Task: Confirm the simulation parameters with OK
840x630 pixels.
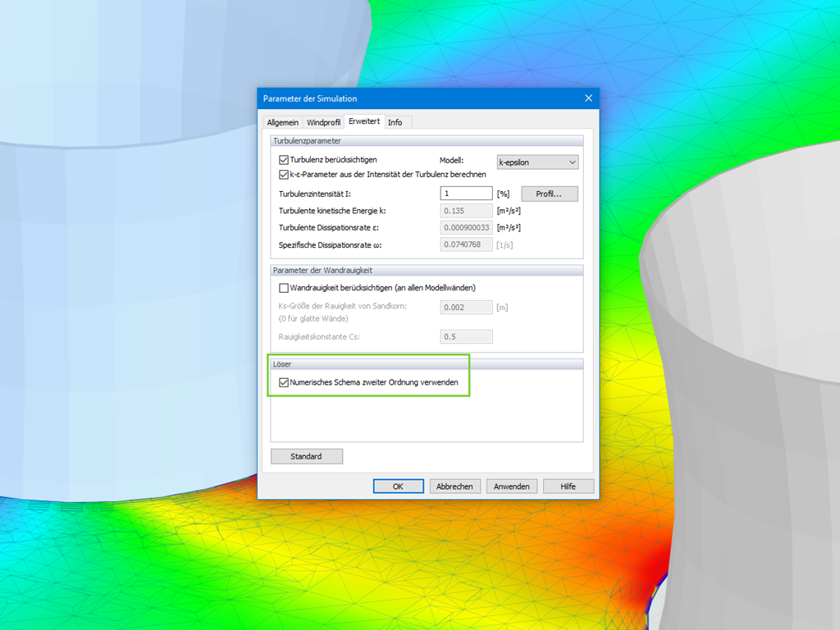Action: [x=398, y=486]
